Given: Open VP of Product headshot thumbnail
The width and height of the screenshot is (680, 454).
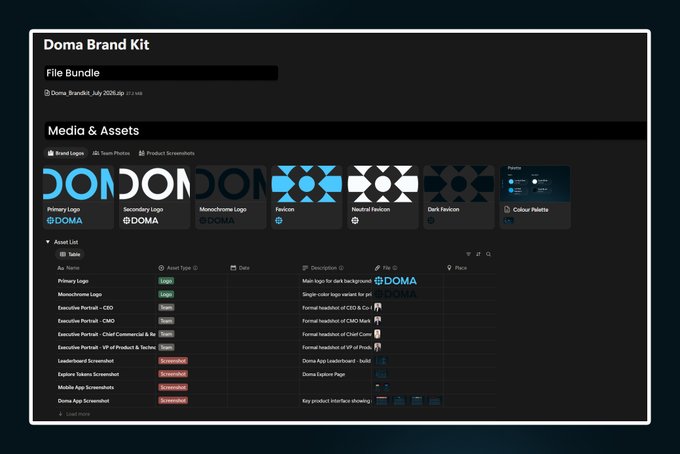Looking at the screenshot, I should coord(378,347).
